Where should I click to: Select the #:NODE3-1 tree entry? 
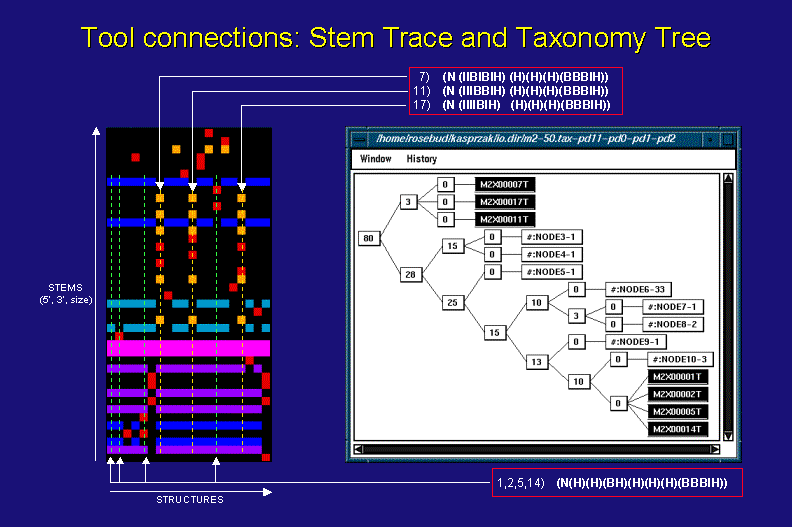coord(553,237)
